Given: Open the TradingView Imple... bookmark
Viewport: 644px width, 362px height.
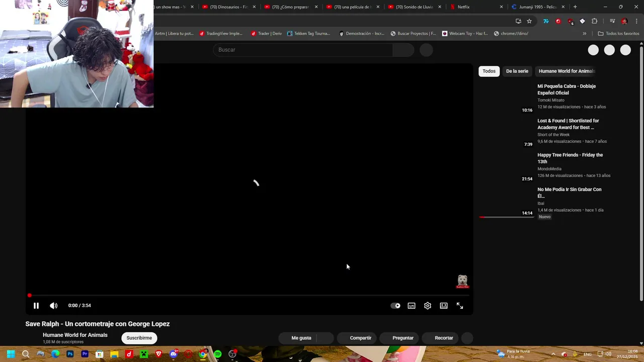Looking at the screenshot, I should point(221,34).
